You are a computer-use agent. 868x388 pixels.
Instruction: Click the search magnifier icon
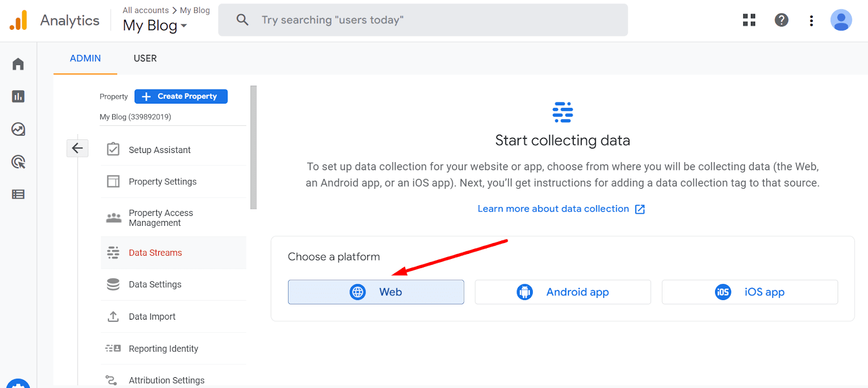click(x=242, y=20)
